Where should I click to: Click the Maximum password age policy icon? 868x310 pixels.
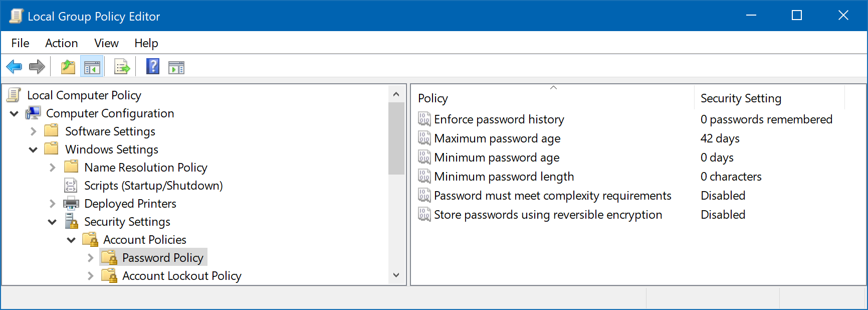click(424, 138)
